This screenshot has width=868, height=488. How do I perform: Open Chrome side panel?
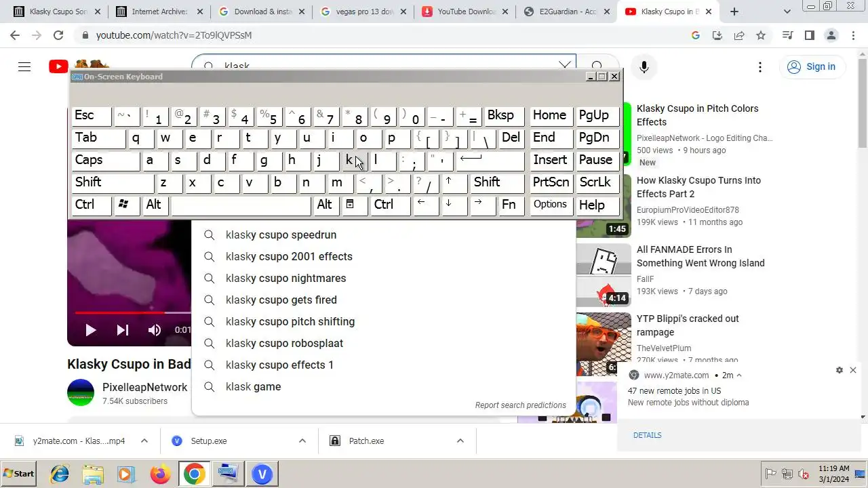coord(809,35)
